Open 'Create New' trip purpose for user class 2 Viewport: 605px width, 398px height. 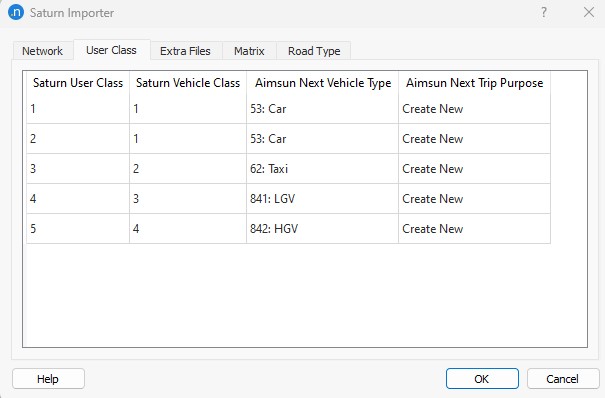(475, 139)
